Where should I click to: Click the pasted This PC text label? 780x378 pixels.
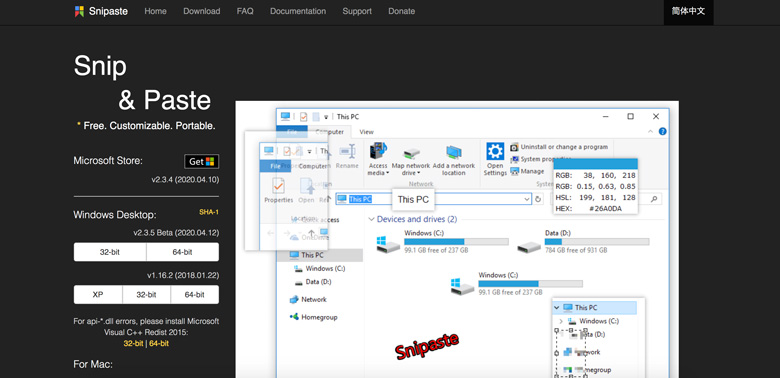[413, 199]
